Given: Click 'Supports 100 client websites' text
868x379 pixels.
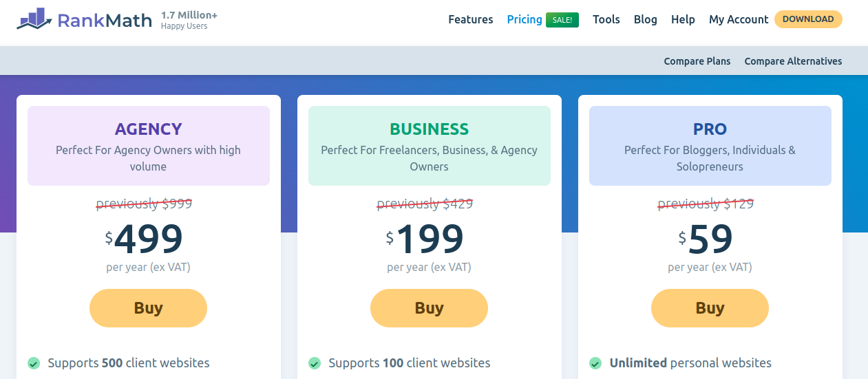Looking at the screenshot, I should click(410, 362).
